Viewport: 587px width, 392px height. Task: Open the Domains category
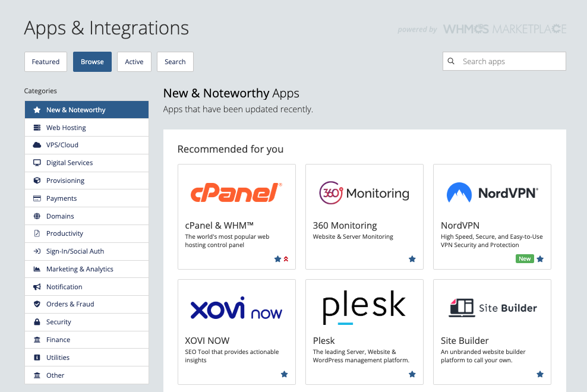pos(87,216)
